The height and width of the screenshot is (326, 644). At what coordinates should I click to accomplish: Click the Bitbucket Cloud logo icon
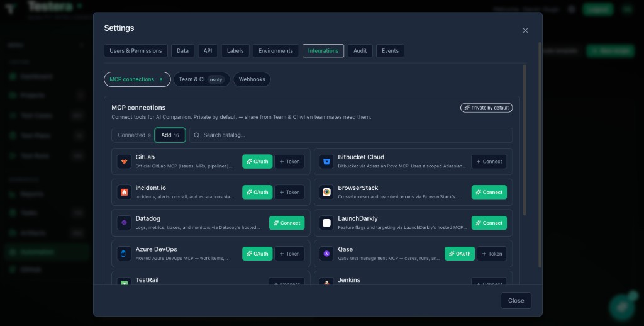(x=326, y=162)
